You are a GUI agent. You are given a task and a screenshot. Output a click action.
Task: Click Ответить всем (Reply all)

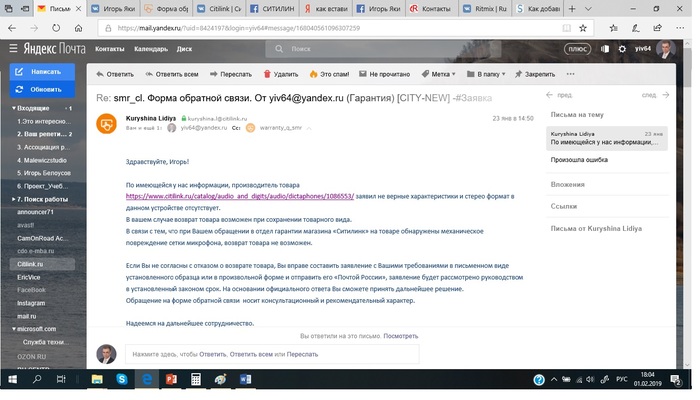(x=171, y=74)
